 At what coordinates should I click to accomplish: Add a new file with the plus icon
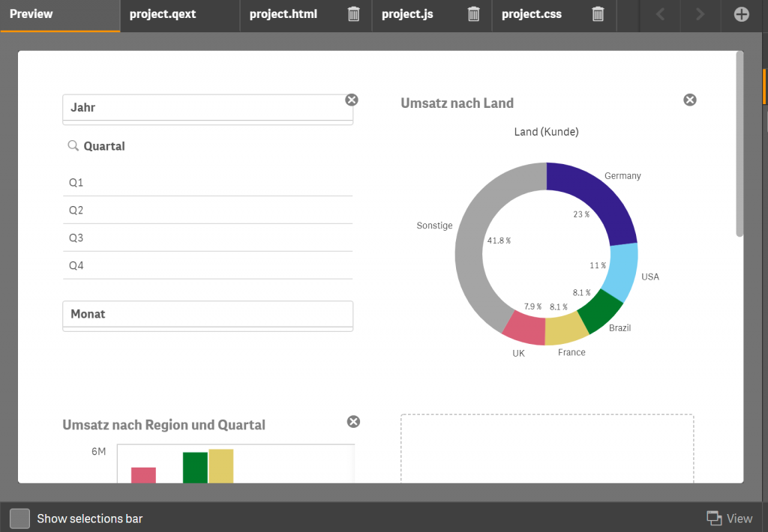click(x=741, y=14)
